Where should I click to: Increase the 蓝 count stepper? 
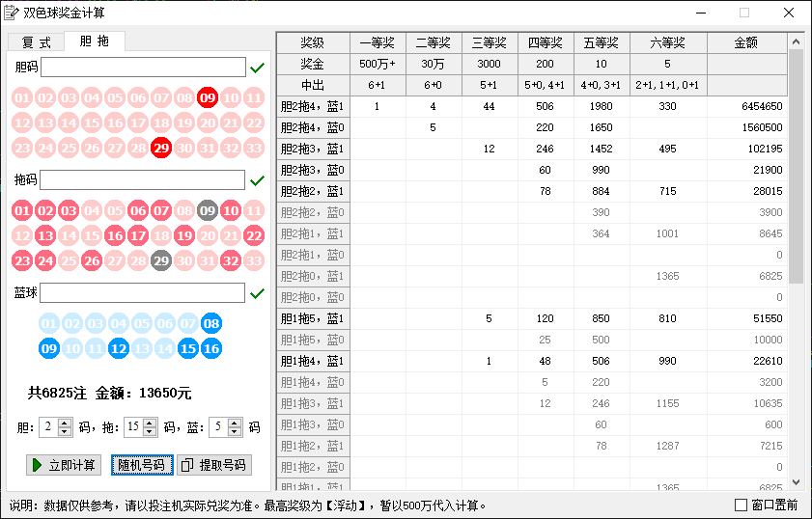coord(237,423)
